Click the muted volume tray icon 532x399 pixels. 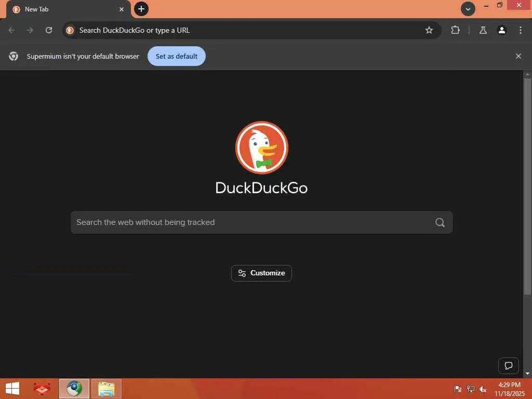[x=483, y=389]
